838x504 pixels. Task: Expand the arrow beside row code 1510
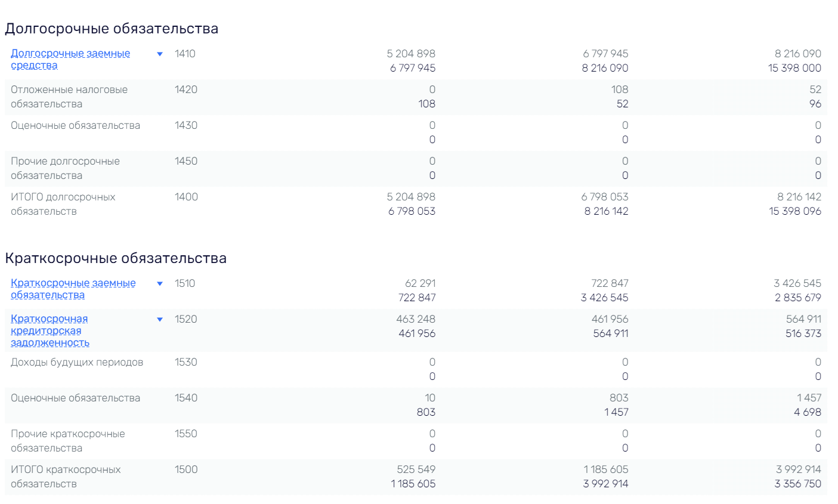160,284
